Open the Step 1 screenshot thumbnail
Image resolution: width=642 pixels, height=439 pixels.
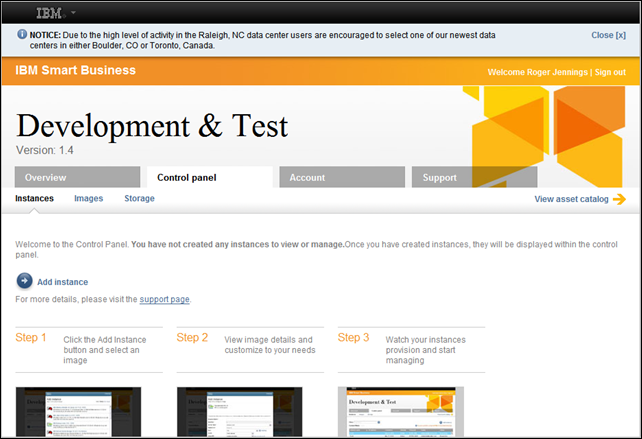78,412
